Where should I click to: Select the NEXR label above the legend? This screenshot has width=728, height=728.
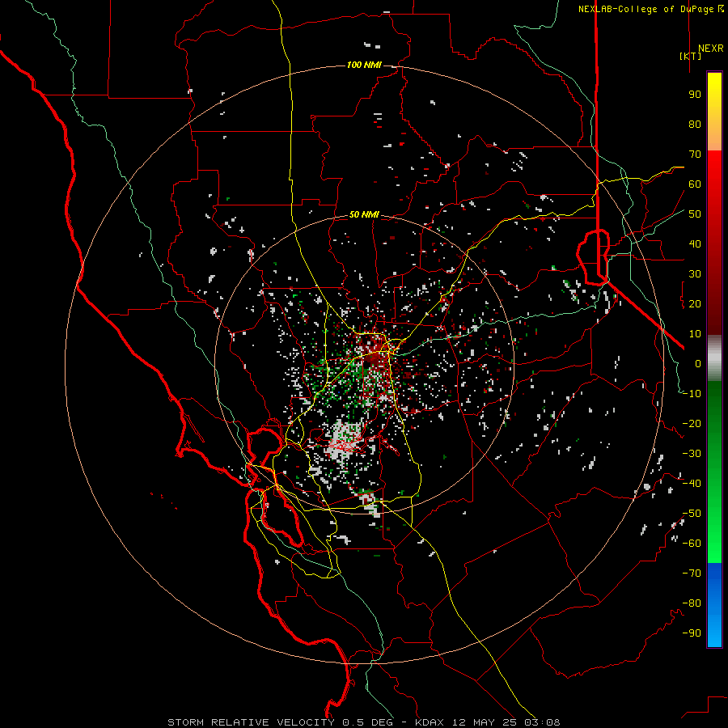tap(710, 49)
